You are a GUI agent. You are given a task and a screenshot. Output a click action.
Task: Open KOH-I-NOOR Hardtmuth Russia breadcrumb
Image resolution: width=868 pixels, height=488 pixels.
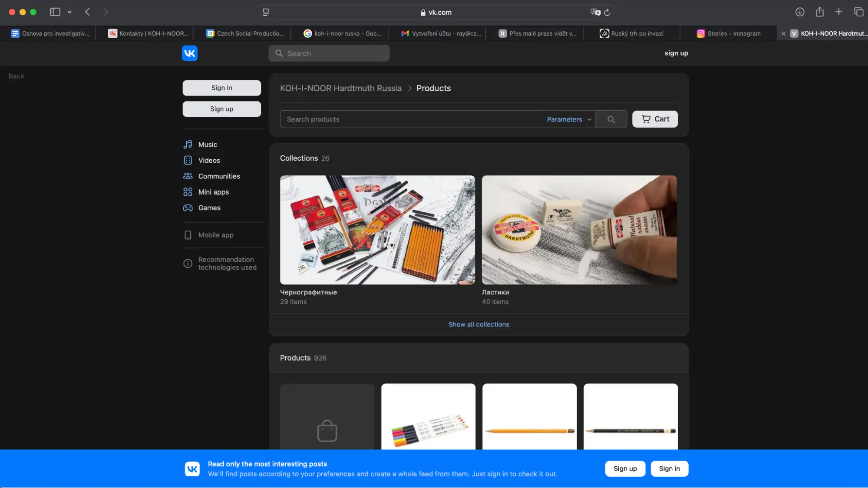click(341, 88)
